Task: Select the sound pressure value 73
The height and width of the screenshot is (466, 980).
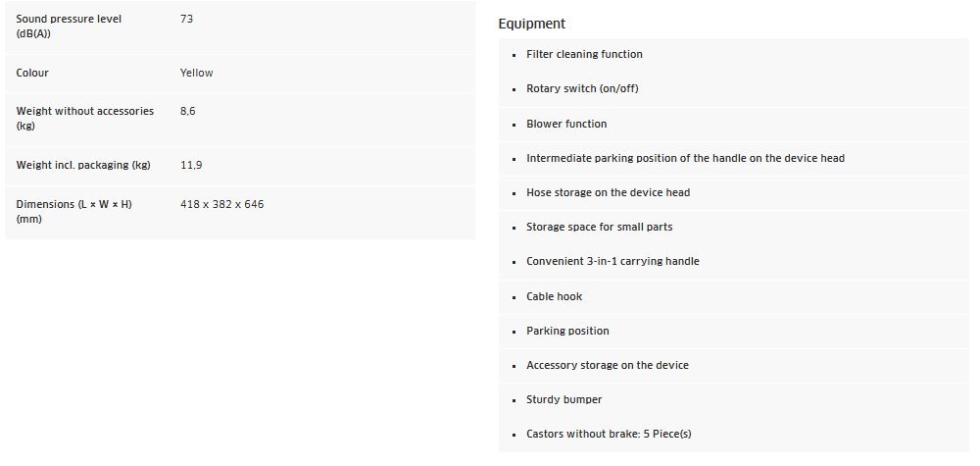Action: pyautogui.click(x=186, y=19)
